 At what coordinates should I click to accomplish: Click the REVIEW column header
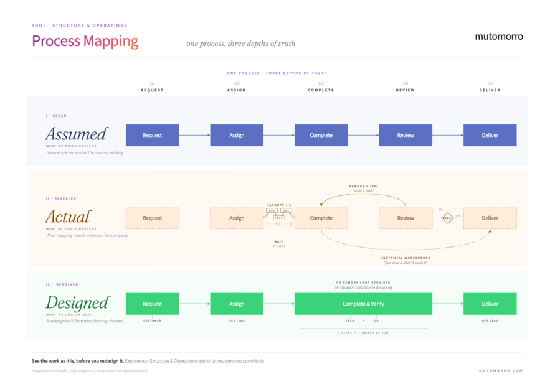(406, 90)
